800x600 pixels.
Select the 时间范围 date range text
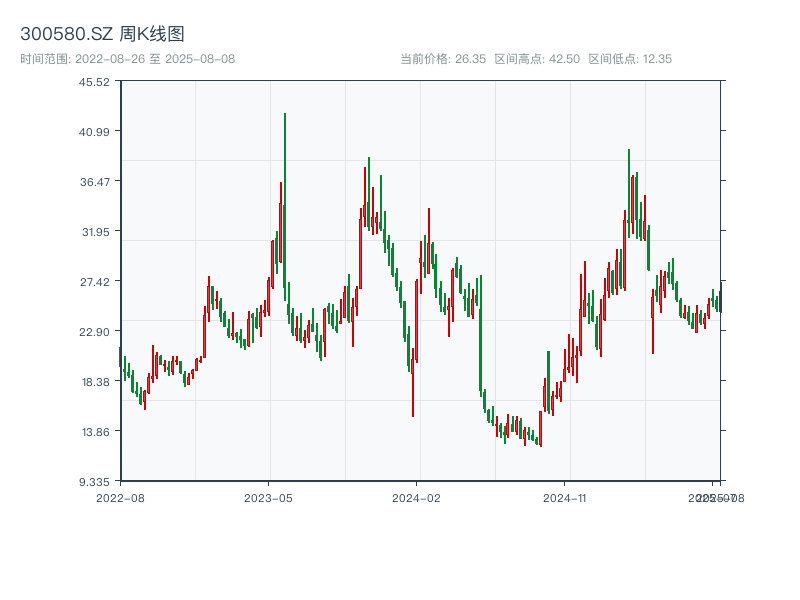(x=128, y=59)
